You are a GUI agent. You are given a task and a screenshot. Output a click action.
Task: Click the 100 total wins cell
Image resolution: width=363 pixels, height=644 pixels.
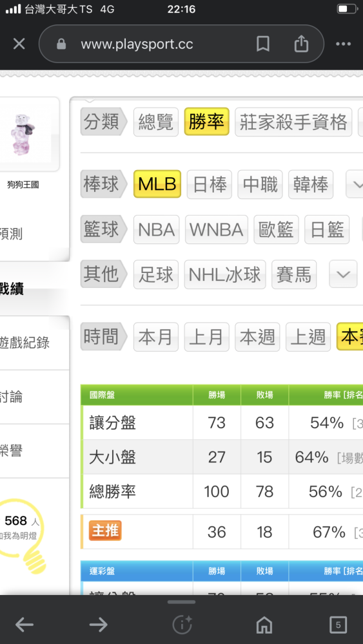coord(217,491)
